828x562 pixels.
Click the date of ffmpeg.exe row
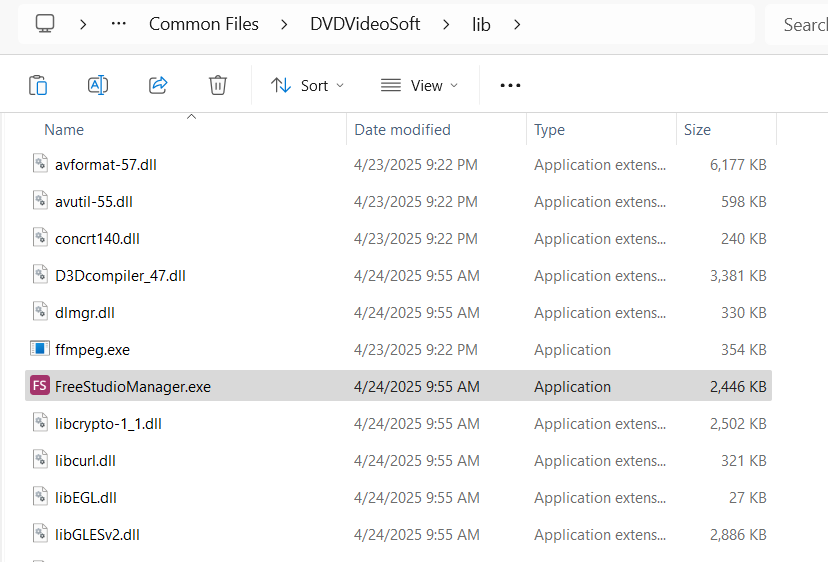416,350
